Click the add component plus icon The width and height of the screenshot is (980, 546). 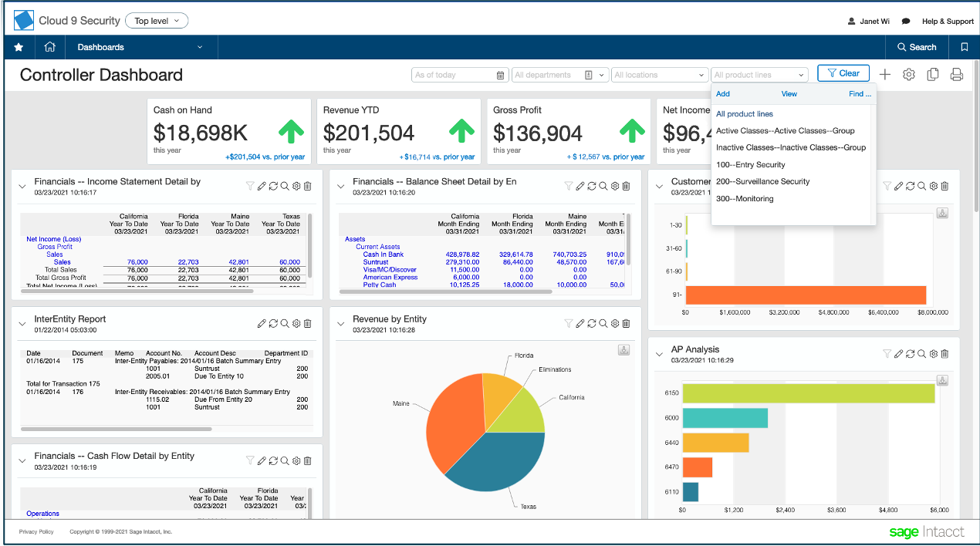click(885, 74)
